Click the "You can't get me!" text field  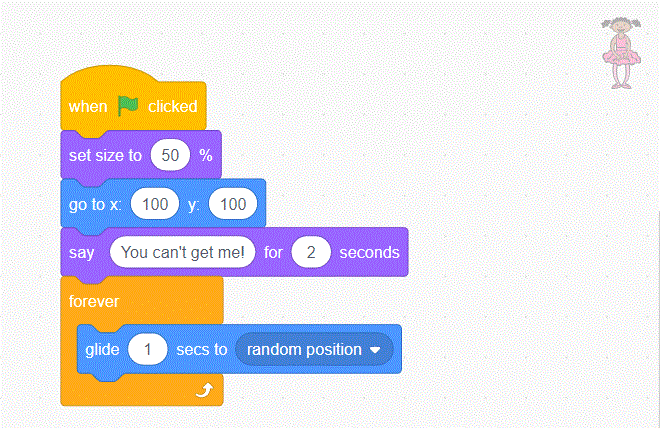click(x=183, y=252)
